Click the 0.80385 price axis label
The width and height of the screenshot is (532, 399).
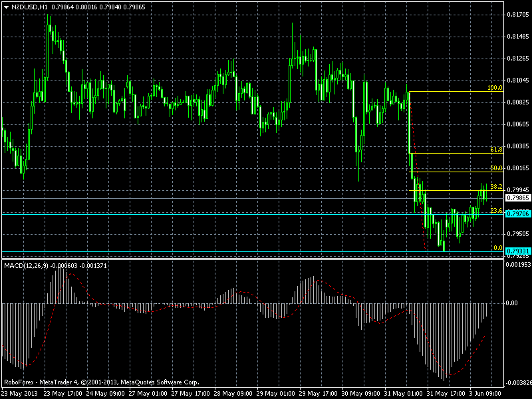[x=518, y=146]
